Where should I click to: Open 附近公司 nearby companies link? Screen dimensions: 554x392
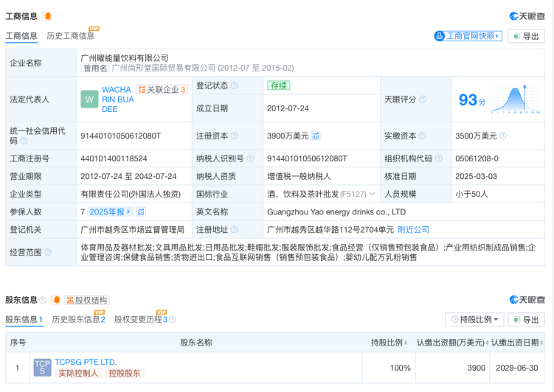(x=413, y=230)
